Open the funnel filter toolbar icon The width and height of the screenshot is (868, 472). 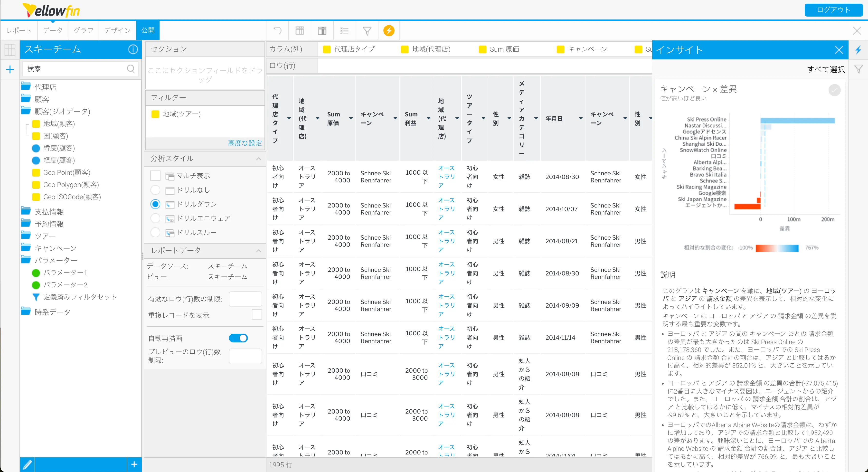pyautogui.click(x=367, y=31)
